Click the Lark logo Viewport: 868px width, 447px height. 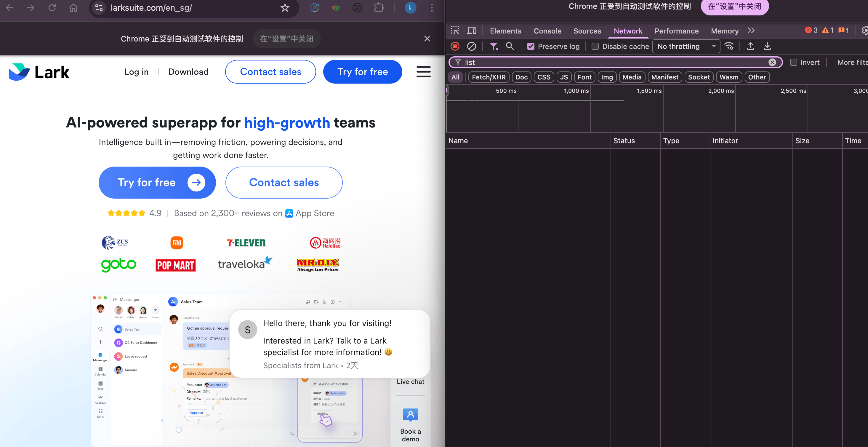(39, 72)
